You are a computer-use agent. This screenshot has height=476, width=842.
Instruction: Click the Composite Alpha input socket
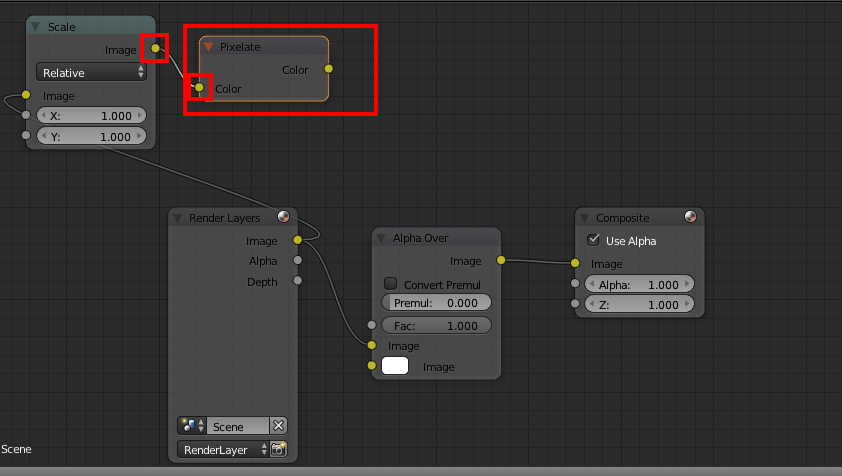click(x=575, y=283)
